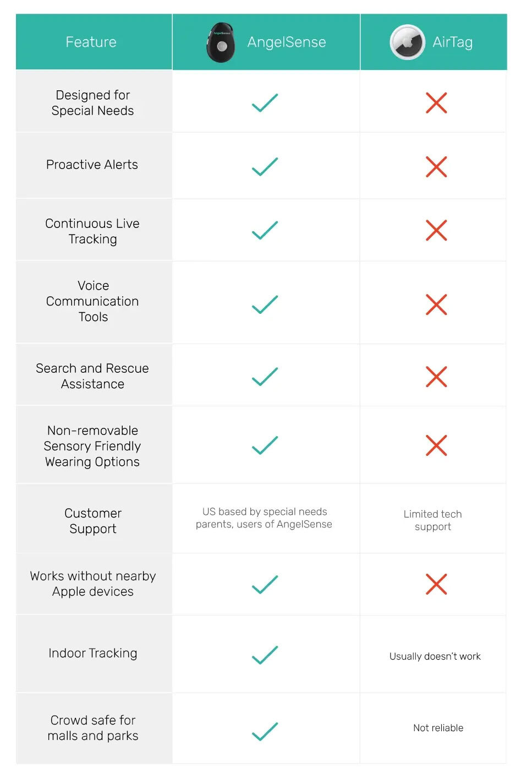Select the AngelSense column header text
This screenshot has height=778, width=532.
point(287,42)
